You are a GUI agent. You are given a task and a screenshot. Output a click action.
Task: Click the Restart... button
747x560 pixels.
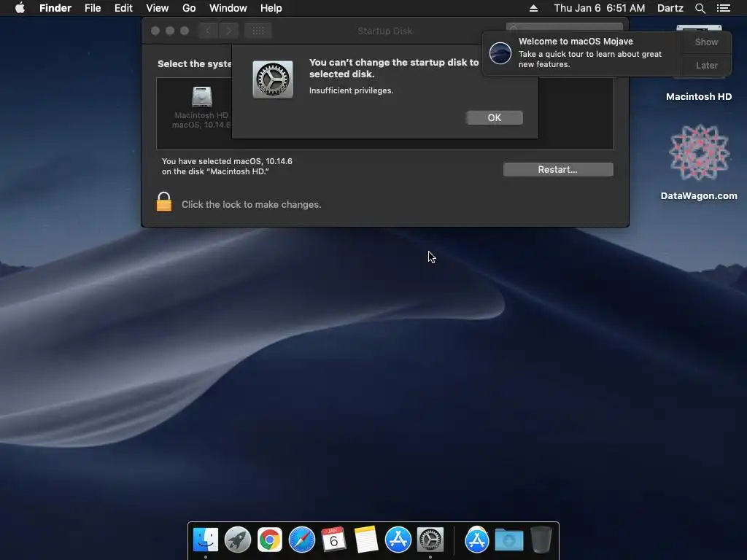click(x=558, y=169)
